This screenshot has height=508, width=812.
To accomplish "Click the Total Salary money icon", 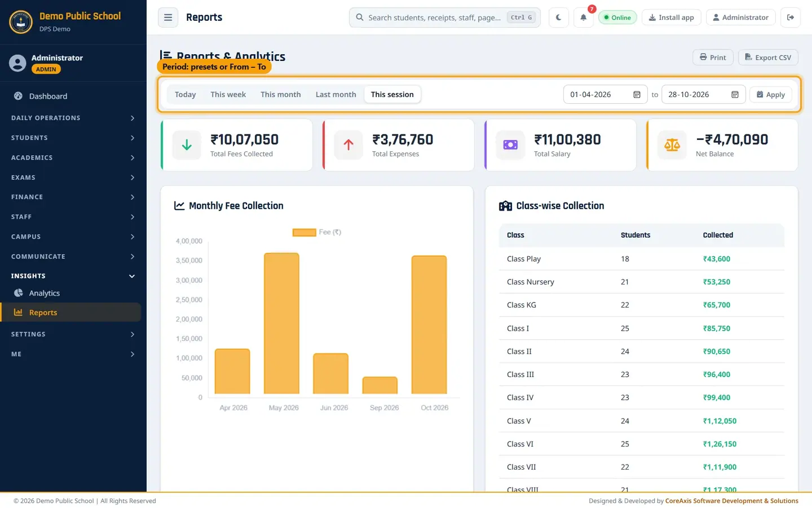I will click(x=510, y=145).
